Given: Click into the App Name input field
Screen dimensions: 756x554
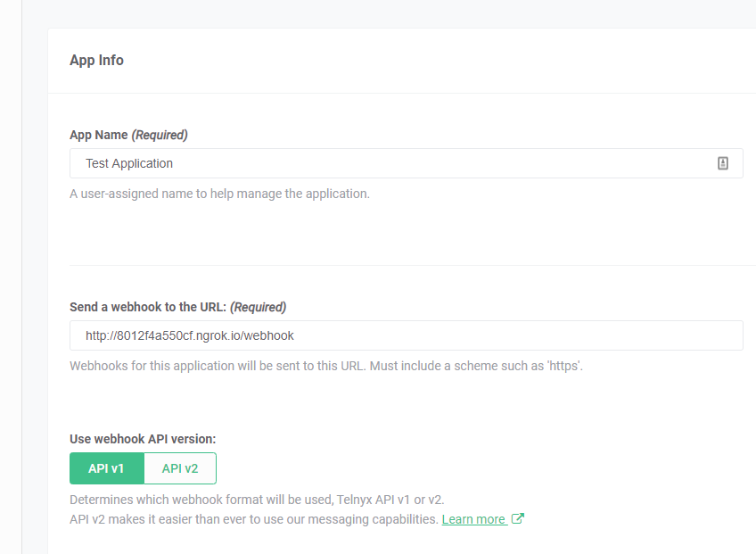Looking at the screenshot, I should tap(357, 163).
